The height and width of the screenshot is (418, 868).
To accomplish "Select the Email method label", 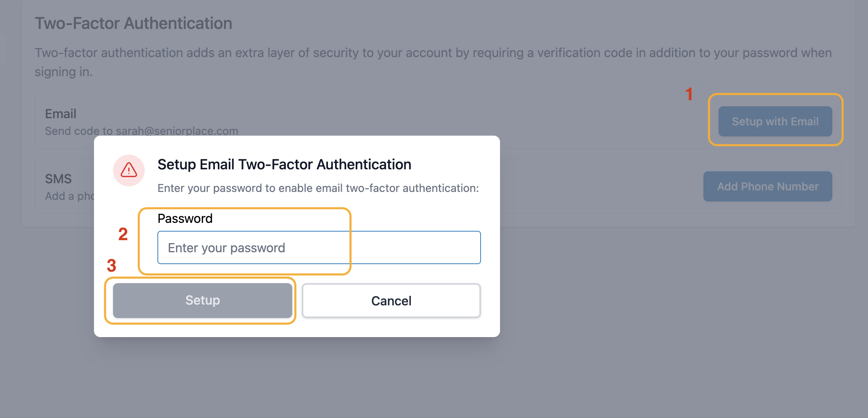I will (x=60, y=114).
